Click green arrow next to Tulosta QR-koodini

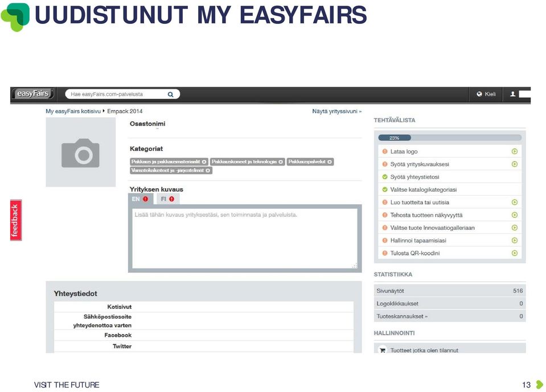coord(515,253)
